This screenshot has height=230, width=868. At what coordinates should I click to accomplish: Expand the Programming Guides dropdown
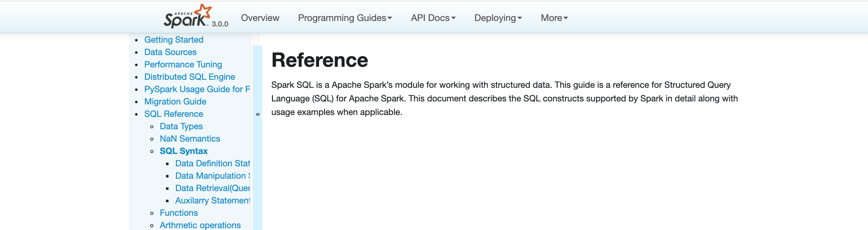pyautogui.click(x=345, y=18)
